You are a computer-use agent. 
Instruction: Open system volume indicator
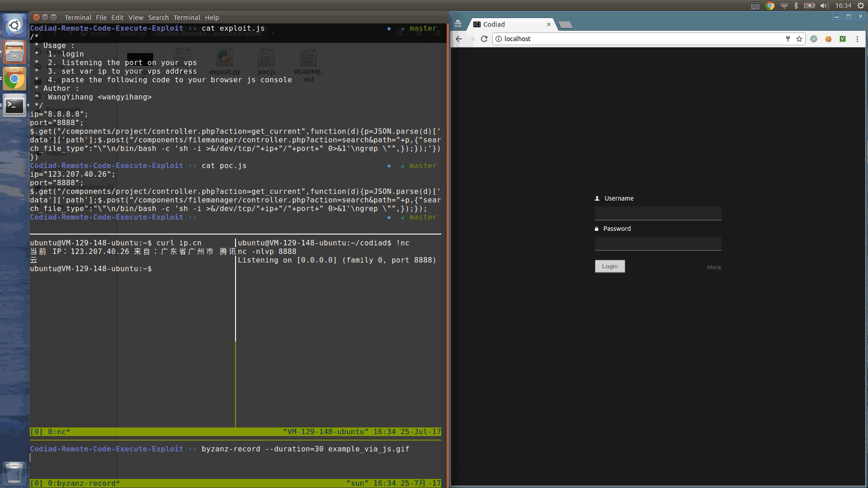coord(824,5)
